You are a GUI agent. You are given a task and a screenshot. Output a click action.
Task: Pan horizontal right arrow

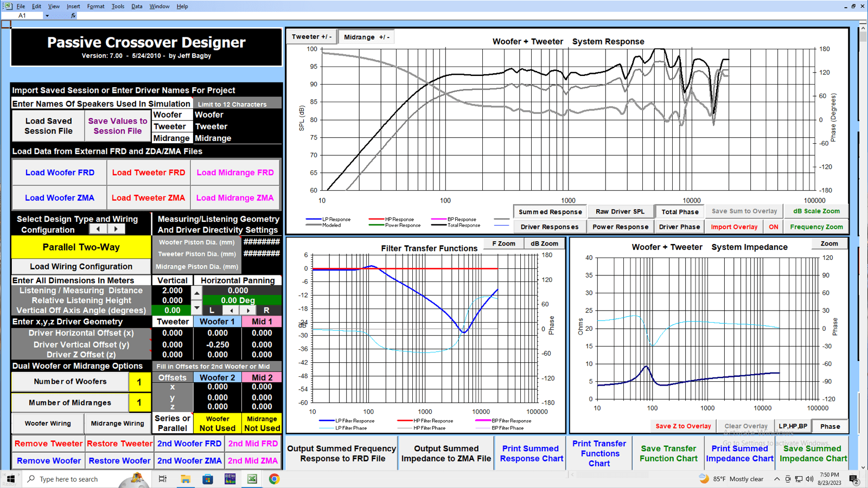[248, 310]
